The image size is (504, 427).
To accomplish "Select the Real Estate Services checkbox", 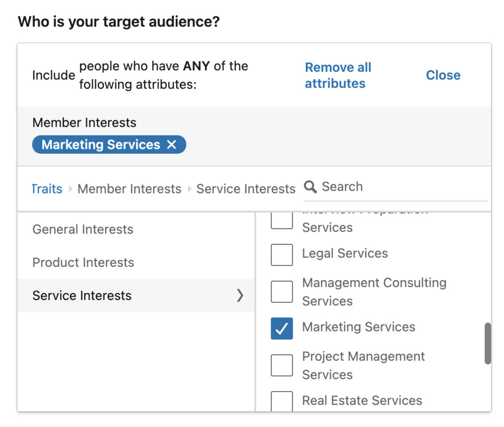I will tap(282, 401).
